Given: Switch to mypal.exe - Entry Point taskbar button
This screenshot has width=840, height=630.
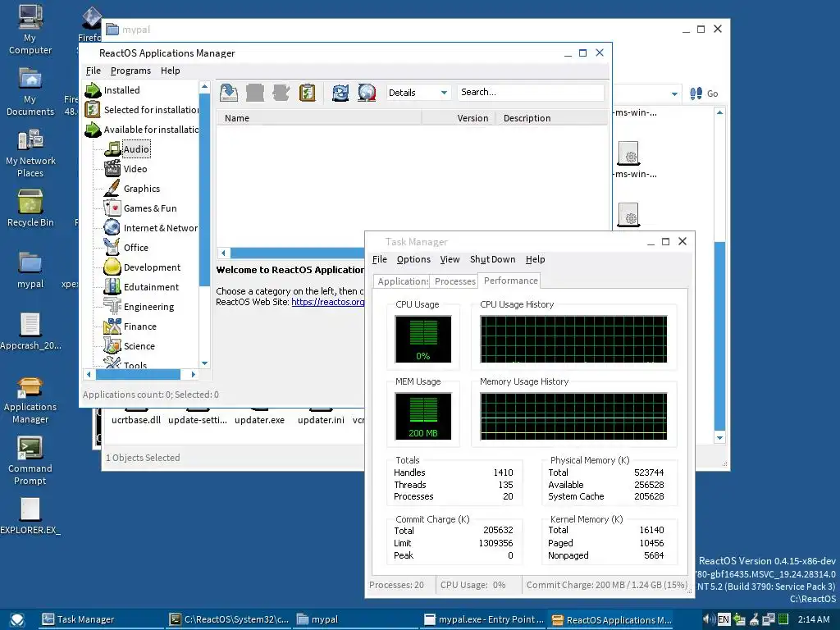Looking at the screenshot, I should [484, 619].
